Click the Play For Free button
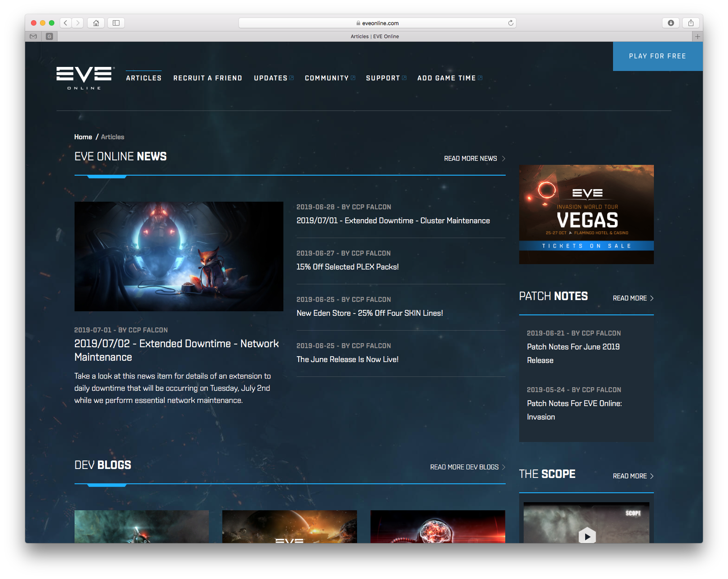Viewport: 728px width, 579px height. [657, 56]
